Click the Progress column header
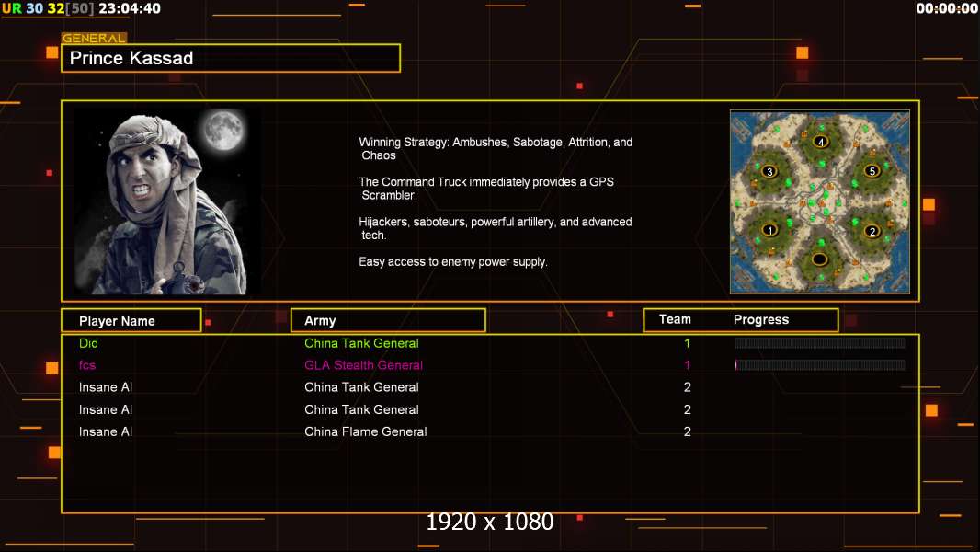Screen dimensions: 980x552 [x=761, y=319]
